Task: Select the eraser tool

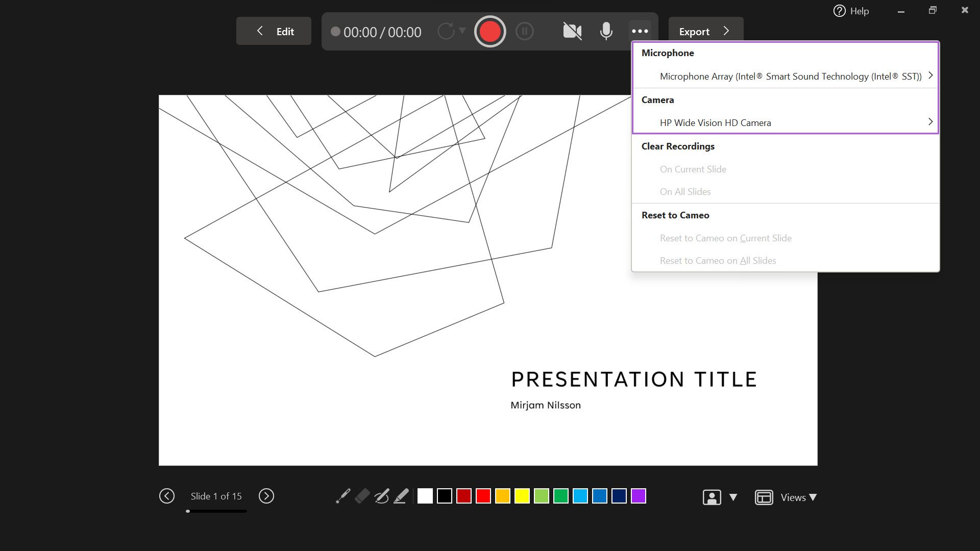Action: (362, 496)
